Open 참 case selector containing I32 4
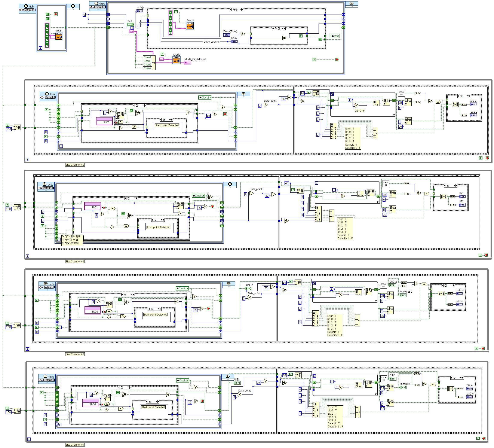 click(x=457, y=378)
